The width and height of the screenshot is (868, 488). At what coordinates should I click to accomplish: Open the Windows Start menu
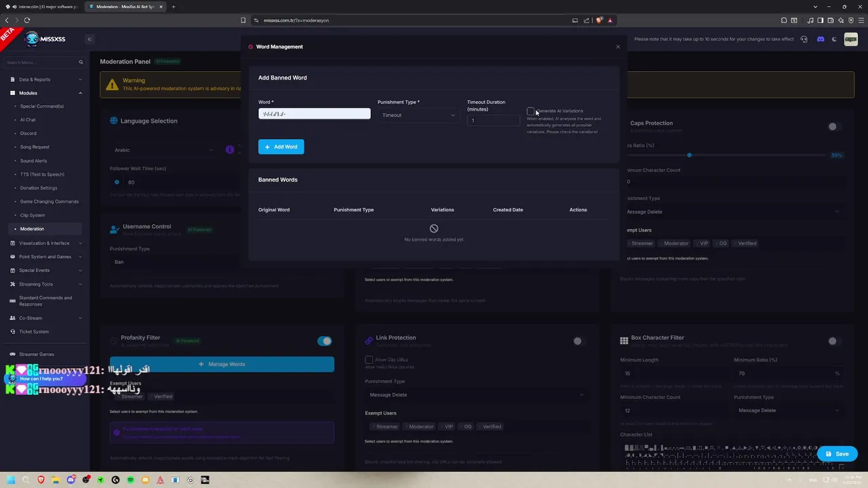11,480
